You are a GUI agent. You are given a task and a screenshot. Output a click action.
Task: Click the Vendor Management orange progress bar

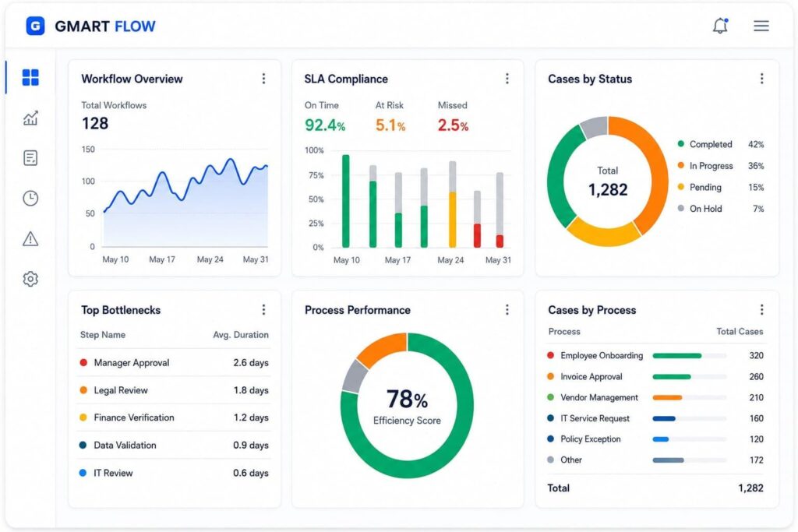667,398
